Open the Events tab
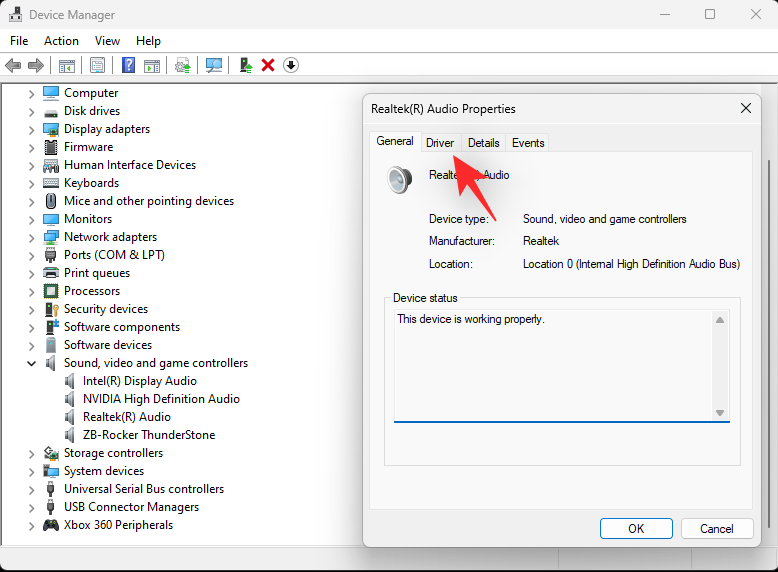 point(528,143)
